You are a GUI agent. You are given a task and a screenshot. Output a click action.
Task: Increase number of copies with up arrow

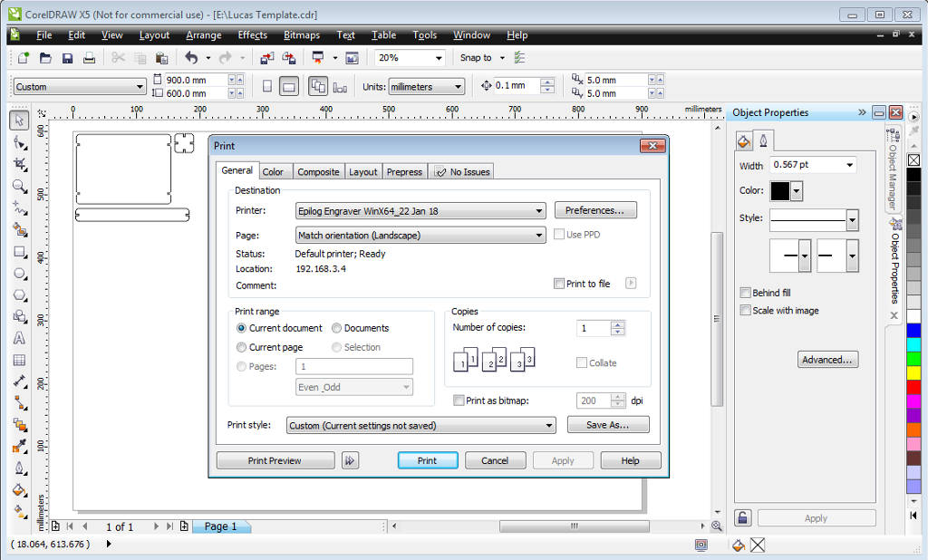click(x=618, y=324)
